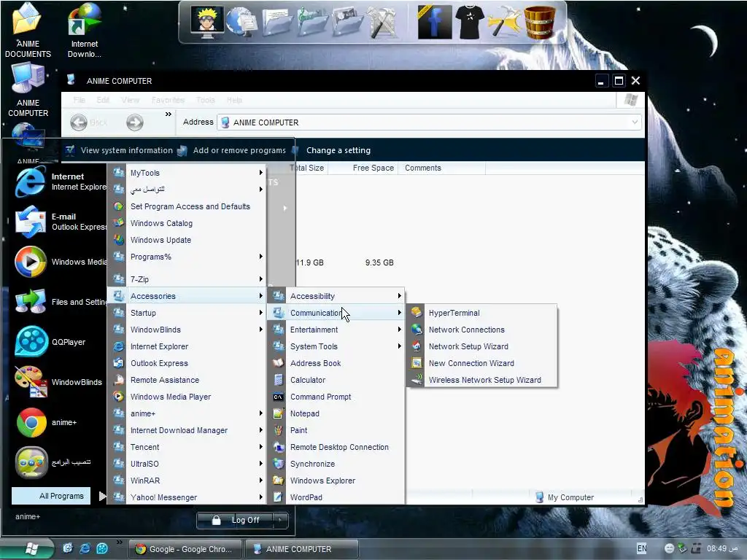
Task: Click the Windows Explorer icon
Action: (x=278, y=481)
